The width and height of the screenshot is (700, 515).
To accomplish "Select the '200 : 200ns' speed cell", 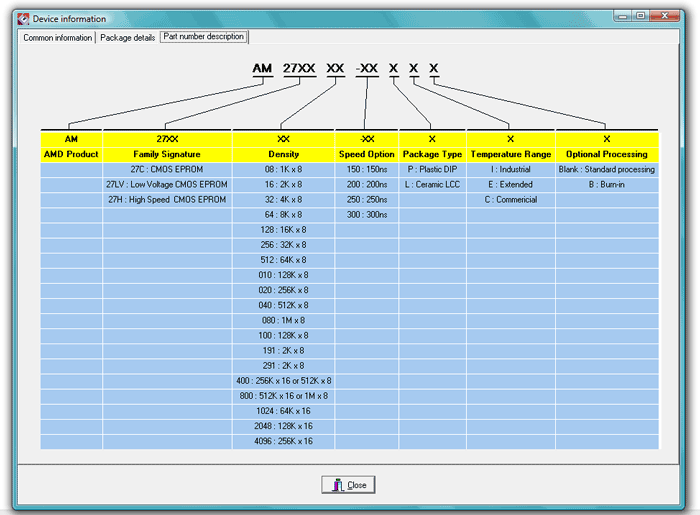I will tap(367, 184).
